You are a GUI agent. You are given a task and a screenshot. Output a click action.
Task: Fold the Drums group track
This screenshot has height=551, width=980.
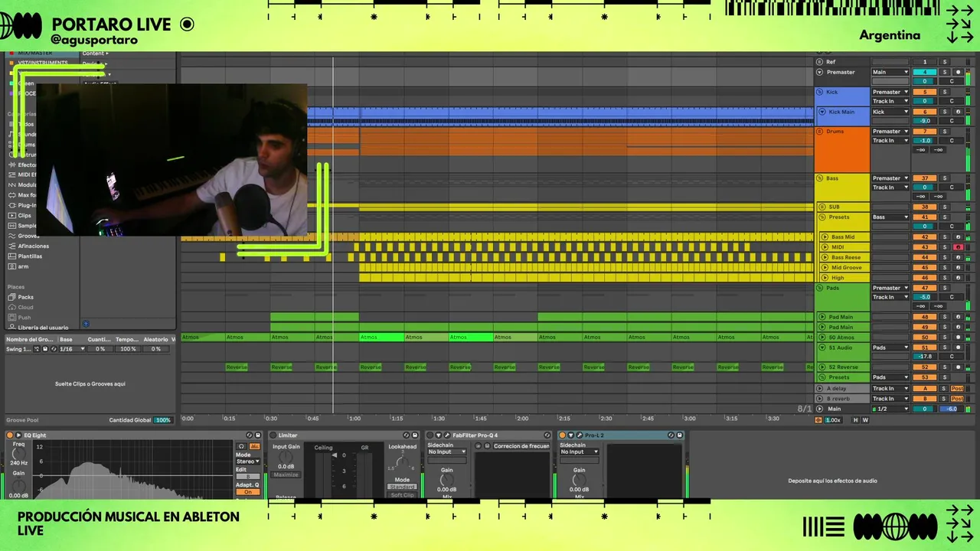click(820, 132)
